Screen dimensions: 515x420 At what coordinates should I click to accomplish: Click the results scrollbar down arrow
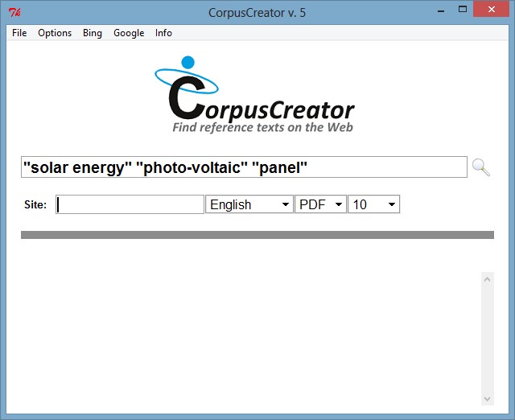488,398
